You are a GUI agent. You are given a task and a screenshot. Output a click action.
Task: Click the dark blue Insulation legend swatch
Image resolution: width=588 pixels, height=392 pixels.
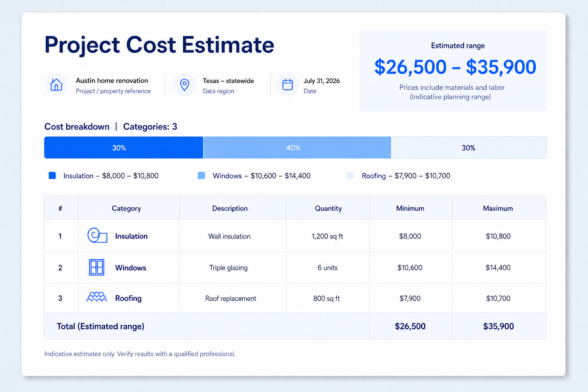52,175
